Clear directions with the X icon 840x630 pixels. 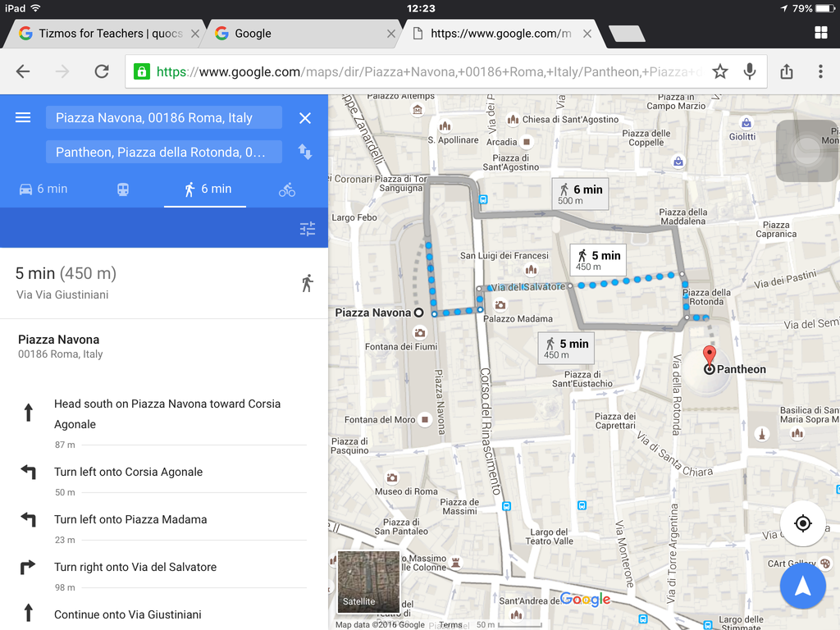pyautogui.click(x=305, y=118)
